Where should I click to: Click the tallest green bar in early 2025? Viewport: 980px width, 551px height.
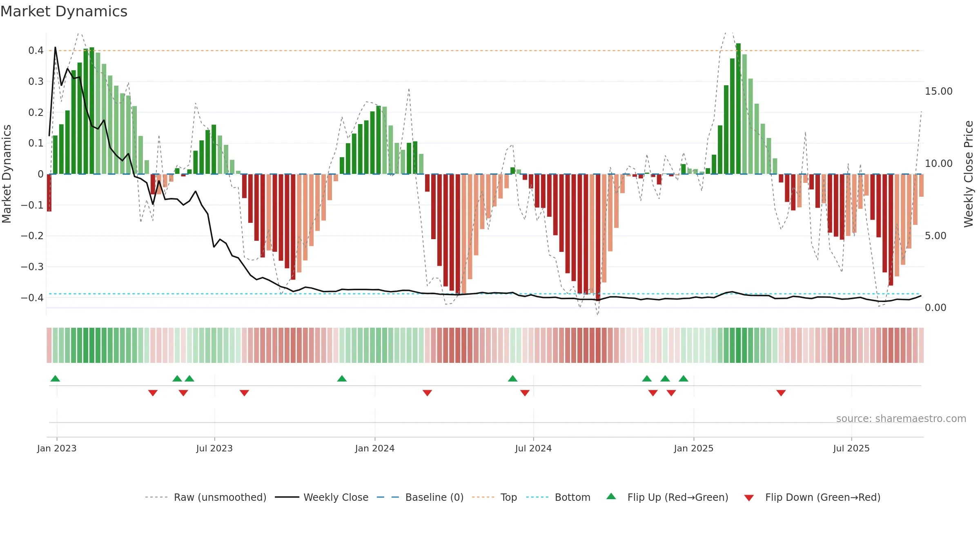point(738,109)
